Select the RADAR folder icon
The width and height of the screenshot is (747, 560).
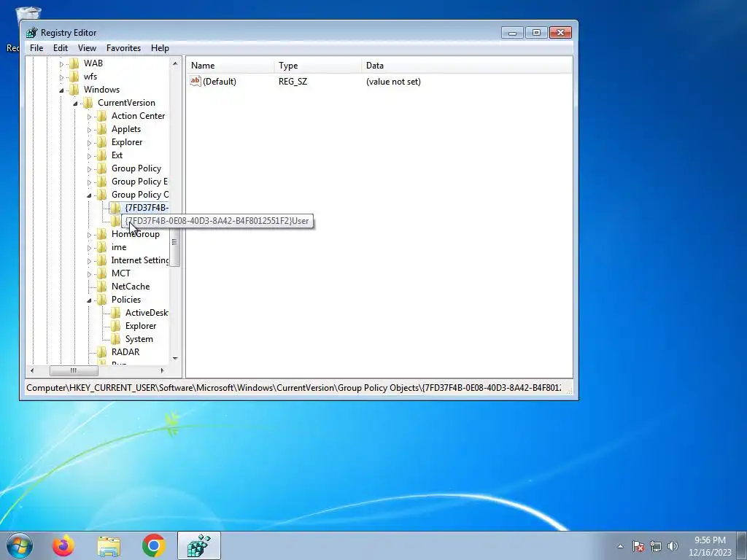[101, 352]
